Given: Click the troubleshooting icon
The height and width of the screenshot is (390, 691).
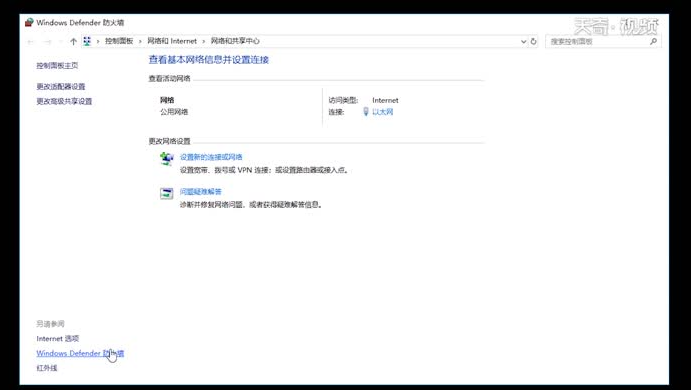Looking at the screenshot, I should pyautogui.click(x=167, y=193).
